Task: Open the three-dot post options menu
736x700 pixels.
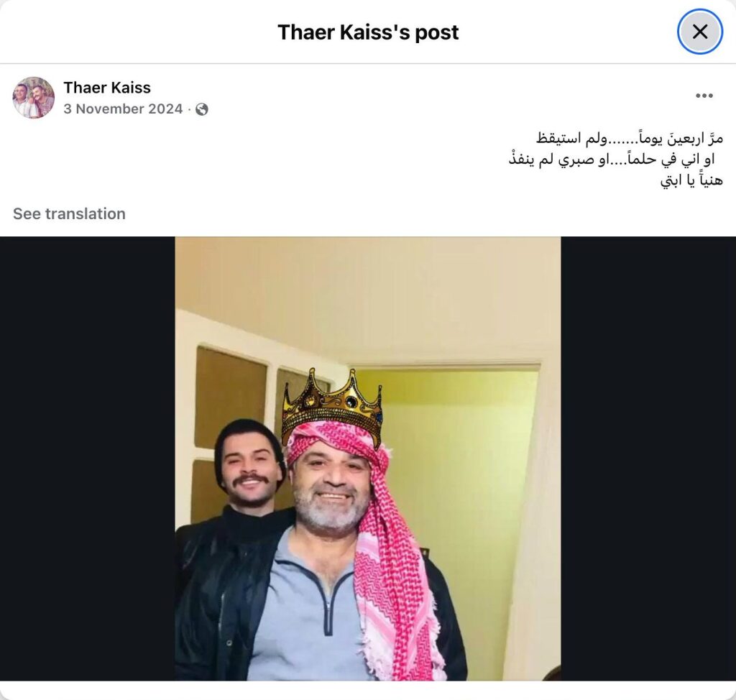Action: (x=704, y=96)
